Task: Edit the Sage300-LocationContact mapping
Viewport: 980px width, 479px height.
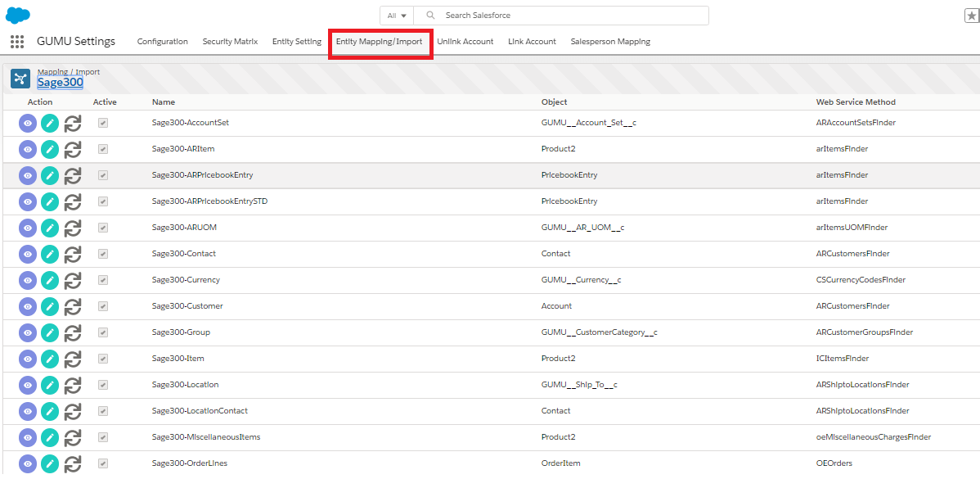Action: point(50,411)
